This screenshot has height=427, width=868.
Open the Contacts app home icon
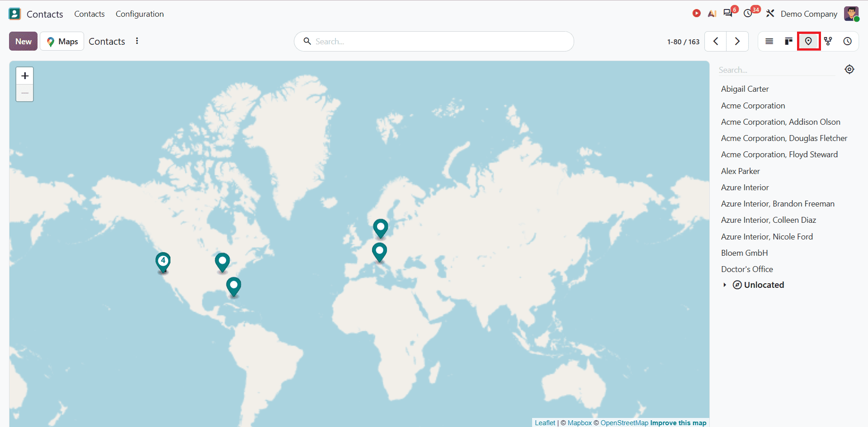pos(15,14)
